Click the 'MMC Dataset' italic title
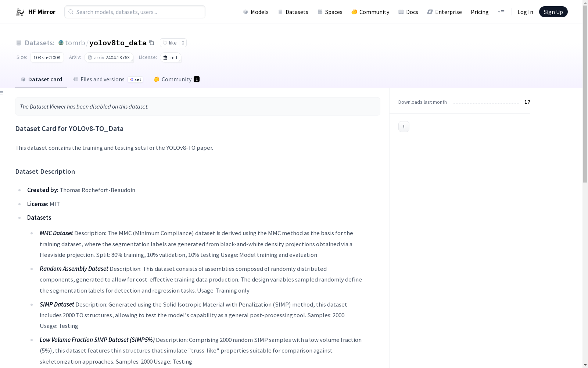Viewport: 588px width, 368px height. tap(56, 233)
